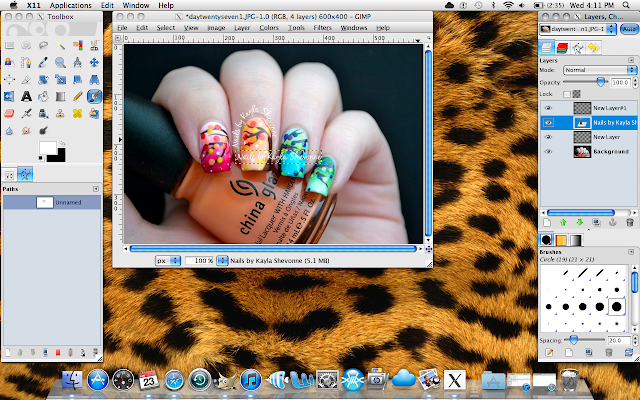Image resolution: width=640 pixels, height=400 pixels.
Task: Lower the selected layer
Action: (x=580, y=222)
